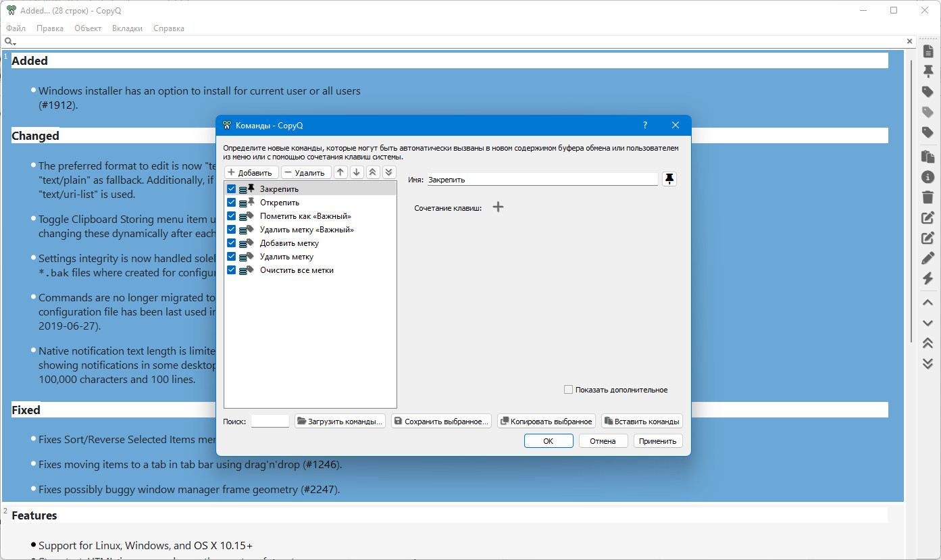Open the Справка menu

pos(169,28)
